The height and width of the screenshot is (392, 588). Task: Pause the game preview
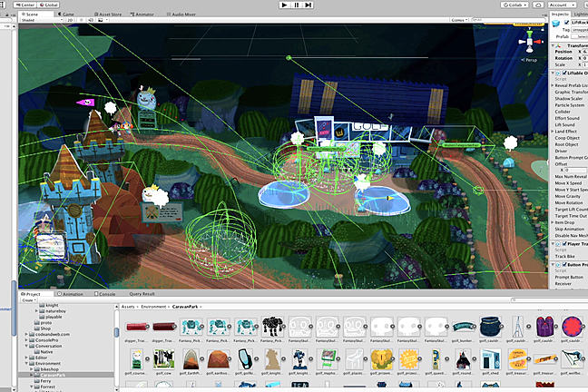click(x=296, y=5)
